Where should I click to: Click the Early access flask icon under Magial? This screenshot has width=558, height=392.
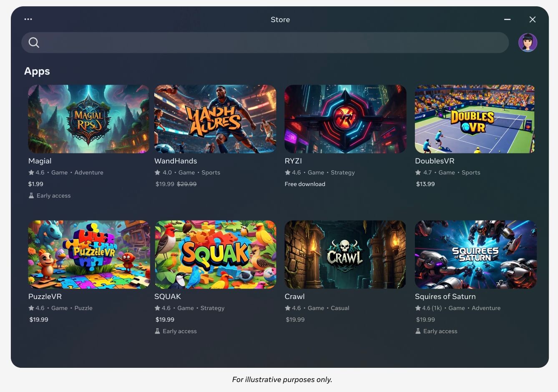tap(31, 196)
